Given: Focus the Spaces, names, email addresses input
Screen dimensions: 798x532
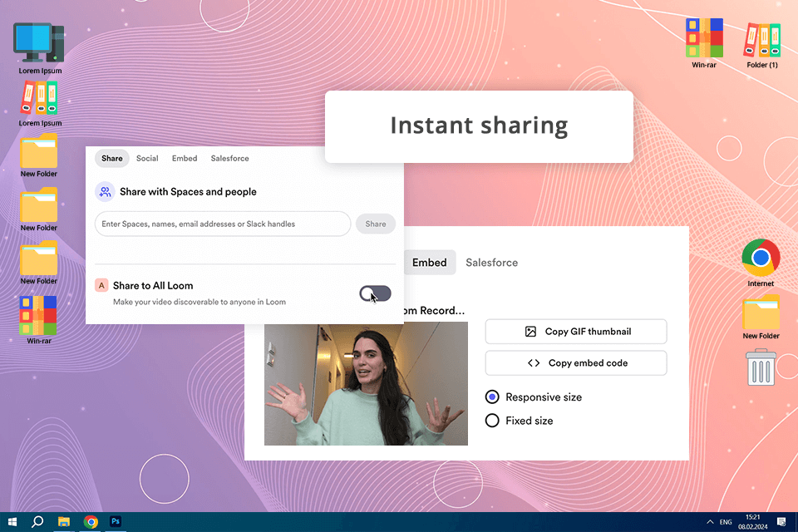Looking at the screenshot, I should tap(223, 224).
